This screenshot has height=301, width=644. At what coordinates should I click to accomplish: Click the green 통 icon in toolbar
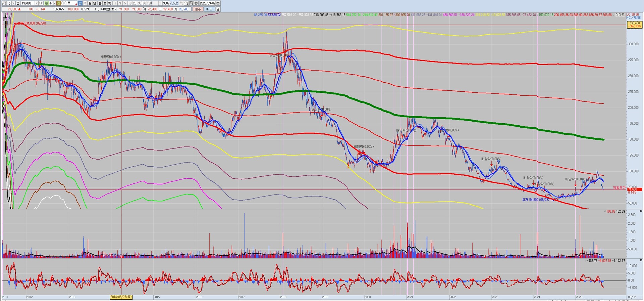coord(46,3)
